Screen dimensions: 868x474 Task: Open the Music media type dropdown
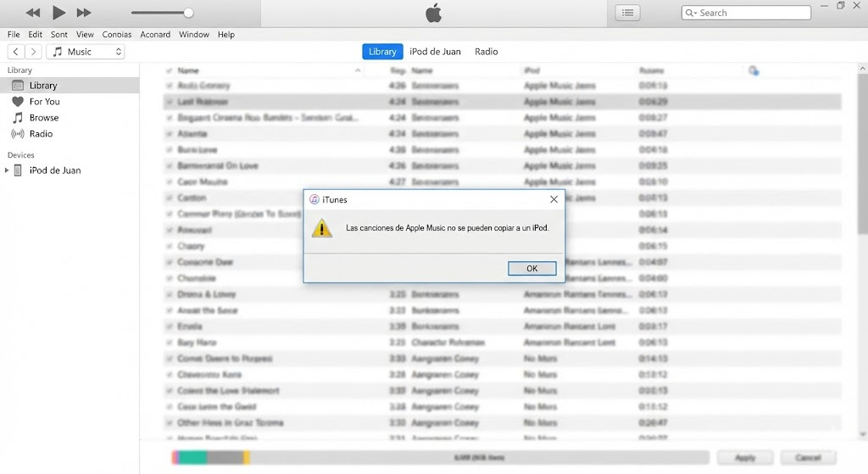click(x=86, y=52)
